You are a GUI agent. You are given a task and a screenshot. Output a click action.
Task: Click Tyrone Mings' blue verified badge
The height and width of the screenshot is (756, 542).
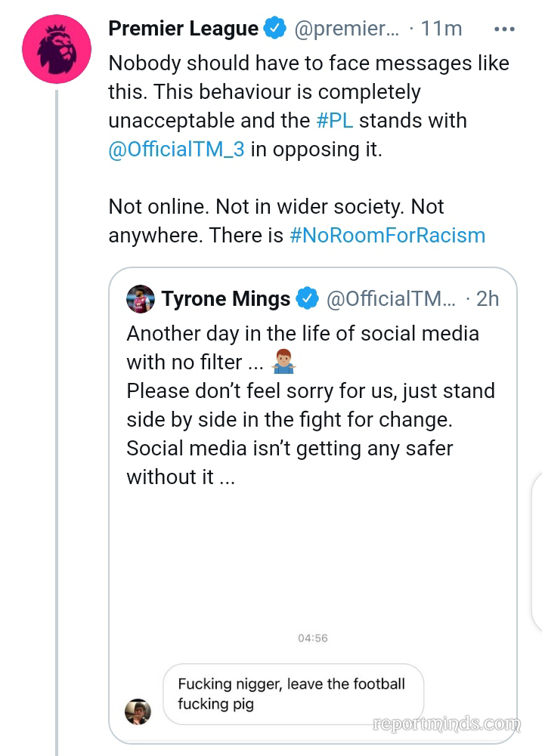307,298
